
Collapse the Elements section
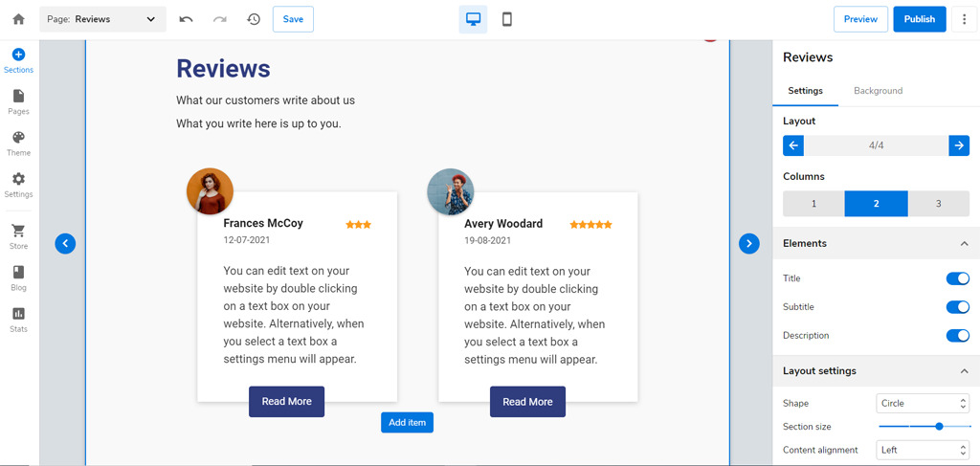click(964, 244)
